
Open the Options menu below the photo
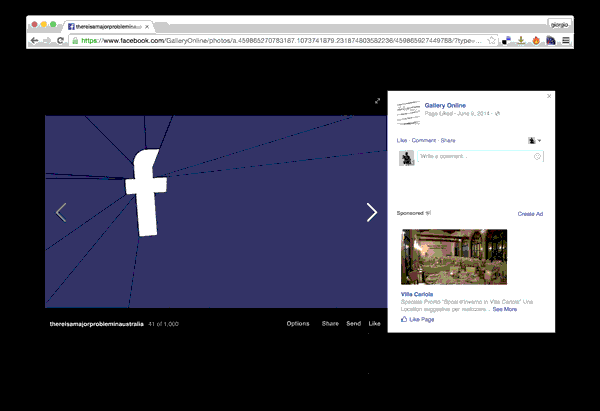[298, 323]
